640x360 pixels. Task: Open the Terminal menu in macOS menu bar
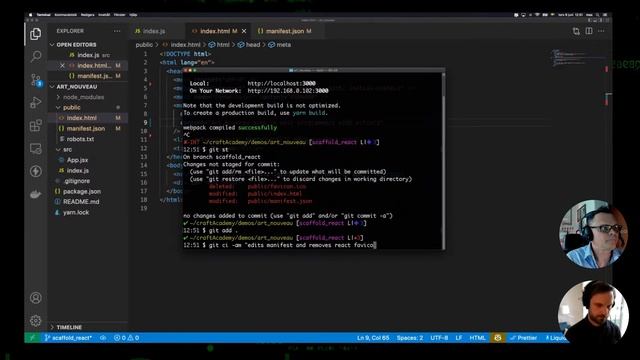[43, 15]
